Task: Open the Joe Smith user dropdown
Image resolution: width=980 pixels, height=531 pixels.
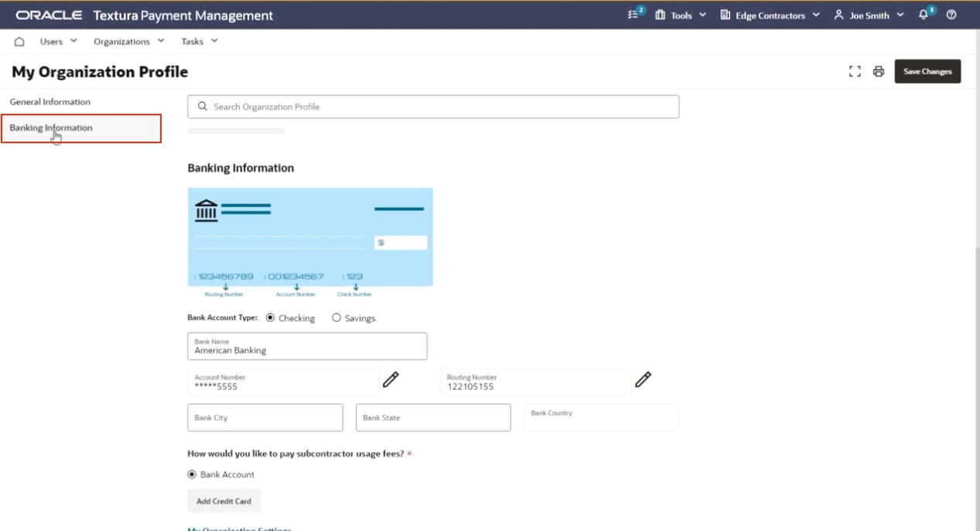Action: (869, 15)
